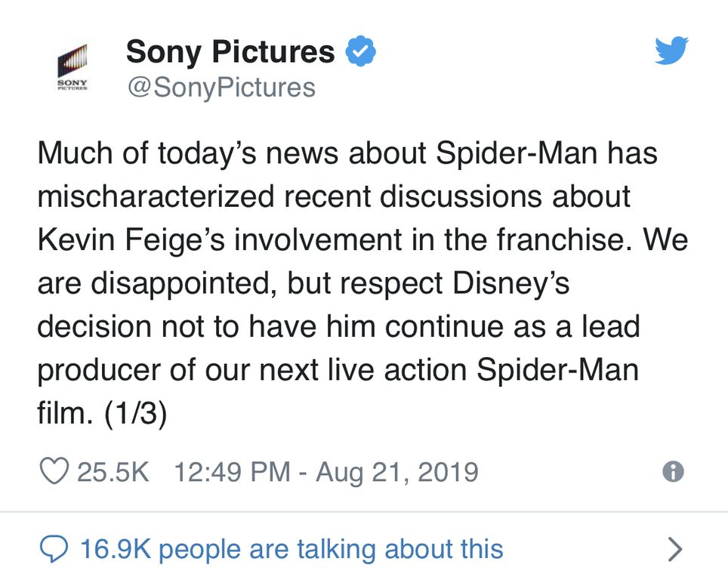Open the 12:49 PM timestamp
728x580 pixels.
[231, 472]
